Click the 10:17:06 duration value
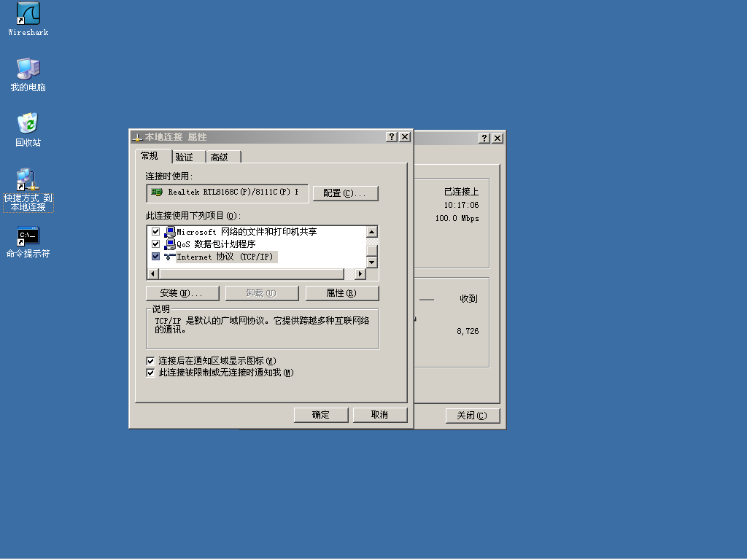The width and height of the screenshot is (747, 560). click(461, 205)
